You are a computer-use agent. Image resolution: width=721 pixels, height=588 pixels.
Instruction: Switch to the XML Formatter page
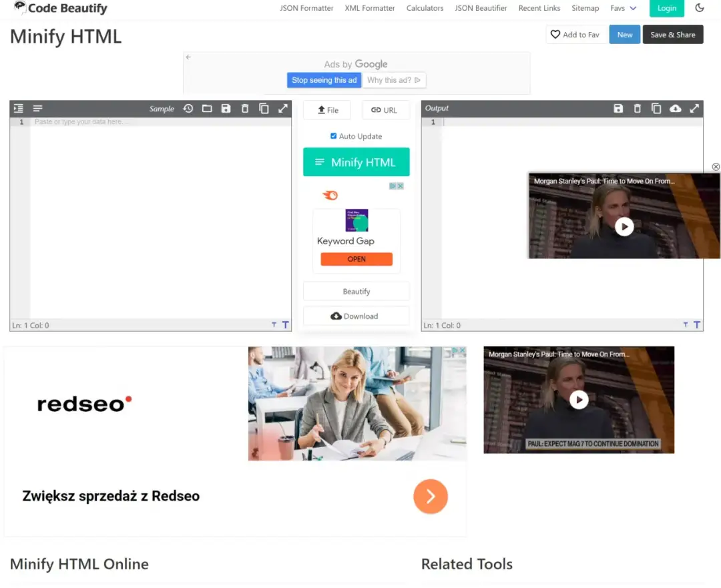coord(369,8)
